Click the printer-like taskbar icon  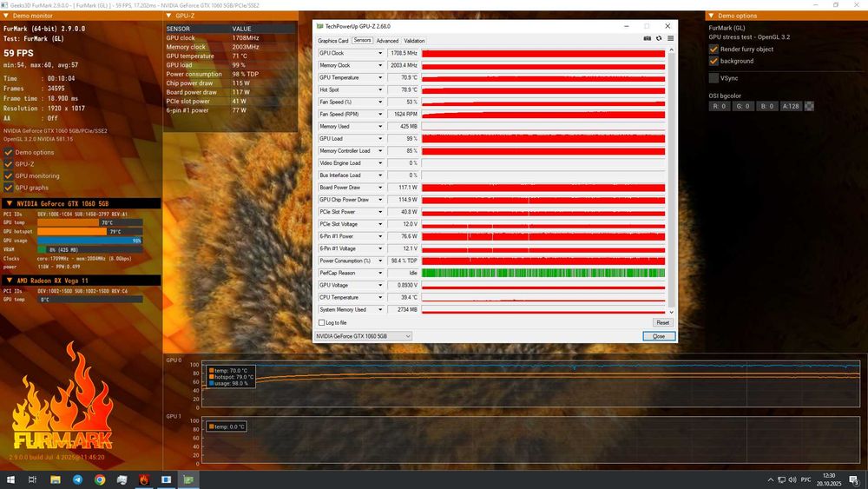pyautogui.click(x=122, y=479)
